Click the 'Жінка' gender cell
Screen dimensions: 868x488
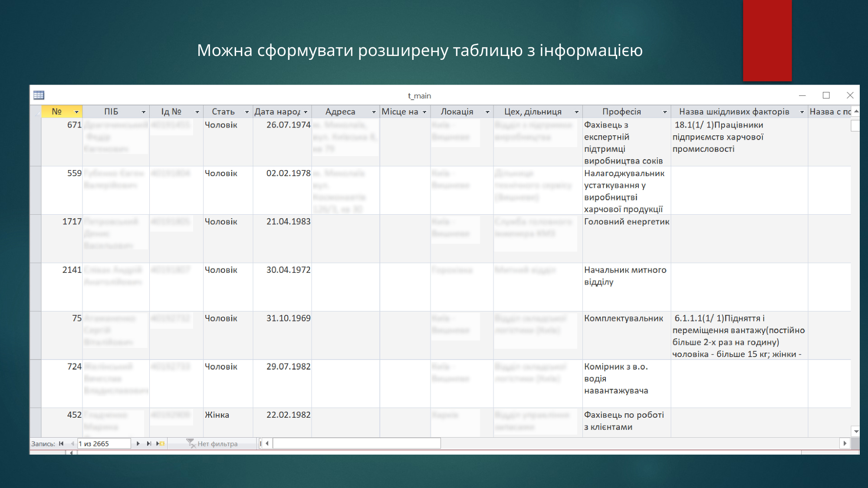pyautogui.click(x=228, y=422)
